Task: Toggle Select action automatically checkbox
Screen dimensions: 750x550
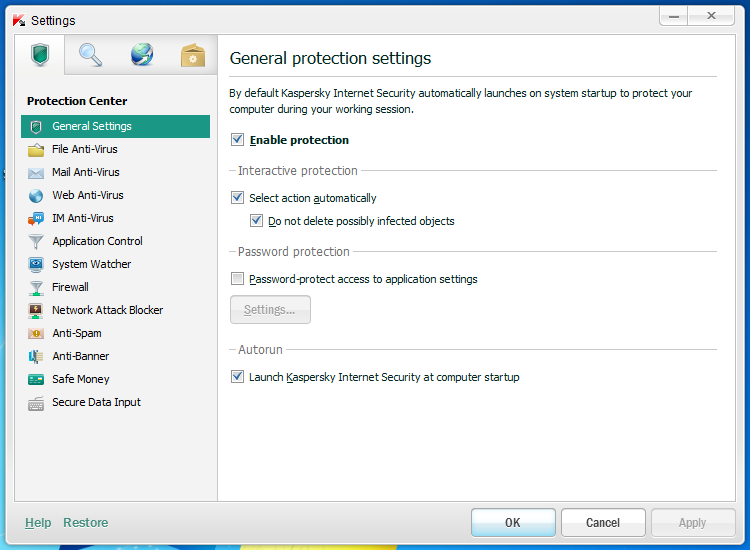Action: (237, 198)
